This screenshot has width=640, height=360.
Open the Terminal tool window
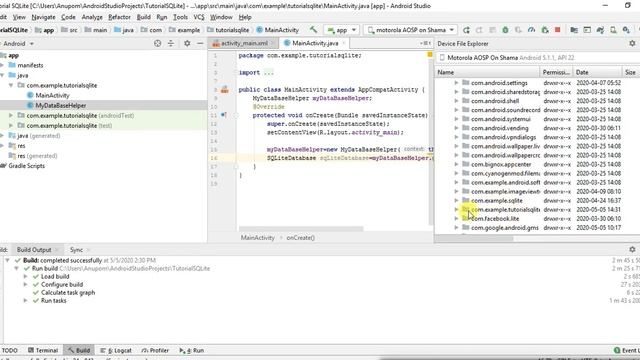click(x=43, y=350)
